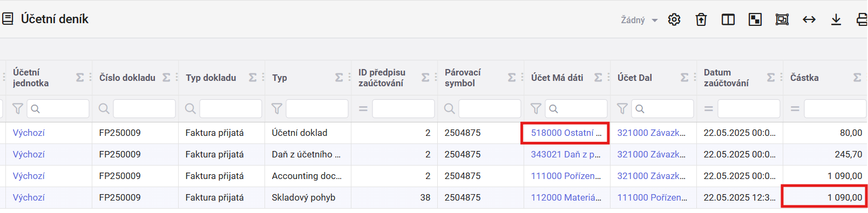Click the sum icon in Účet Má dáti column
The width and height of the screenshot is (868, 213).
point(598,78)
